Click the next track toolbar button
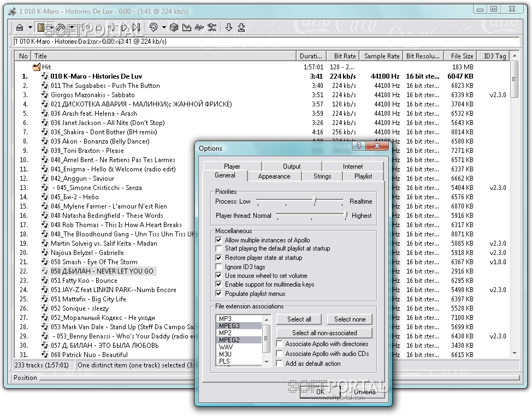532x416 pixels. pos(136,27)
